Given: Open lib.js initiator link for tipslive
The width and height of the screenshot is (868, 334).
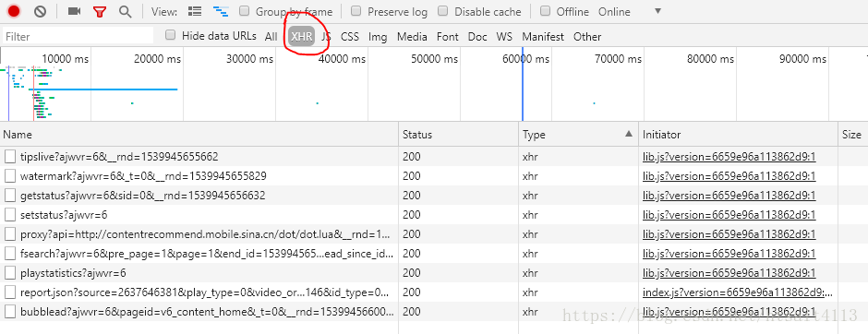Looking at the screenshot, I should click(x=729, y=157).
